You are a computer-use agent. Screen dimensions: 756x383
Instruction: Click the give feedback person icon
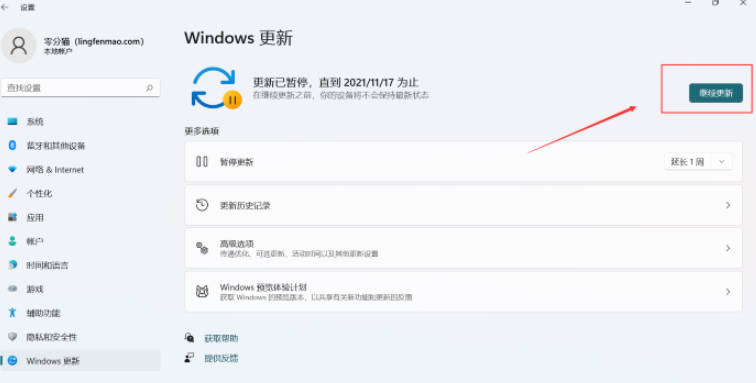pos(189,358)
